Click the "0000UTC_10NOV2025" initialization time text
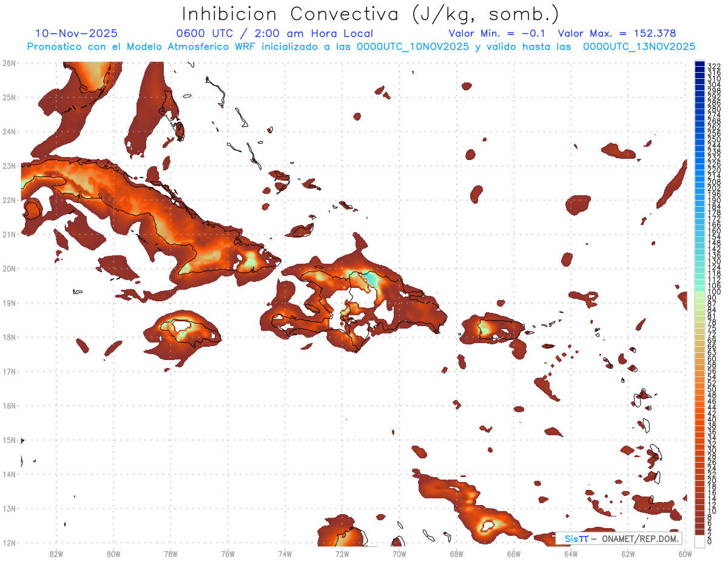The image size is (728, 562). pyautogui.click(x=413, y=47)
